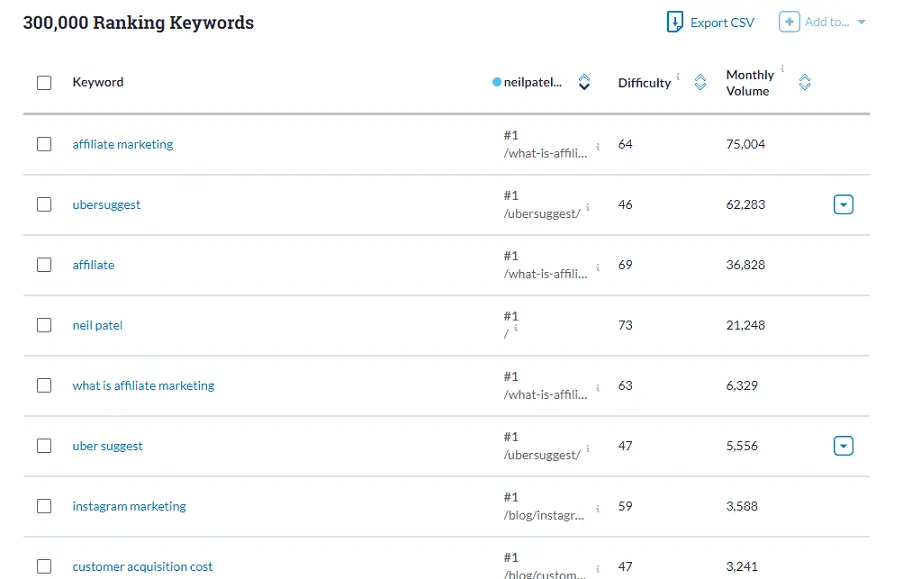Click the info icon next to Monthly Volume header
This screenshot has width=903, height=579.
coord(782,69)
